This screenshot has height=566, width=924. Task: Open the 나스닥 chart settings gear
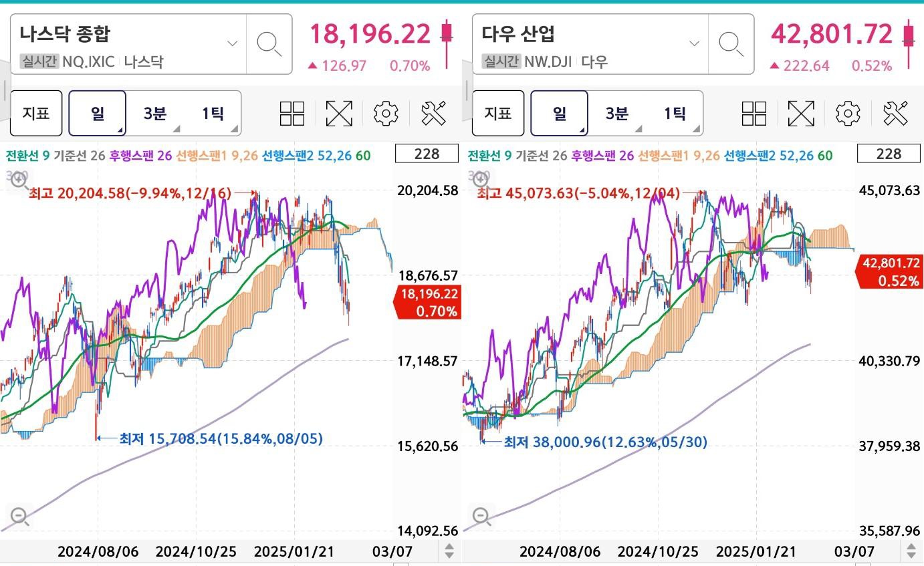386,114
